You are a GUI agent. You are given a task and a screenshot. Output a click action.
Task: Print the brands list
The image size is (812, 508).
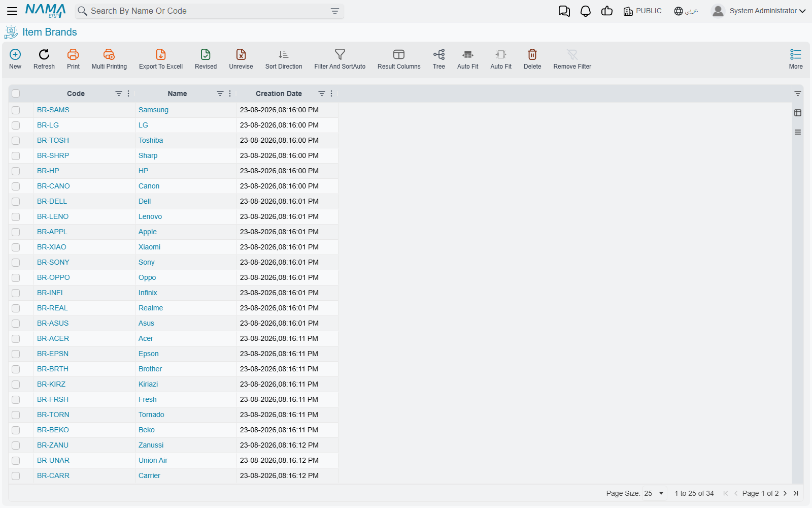[x=73, y=59]
